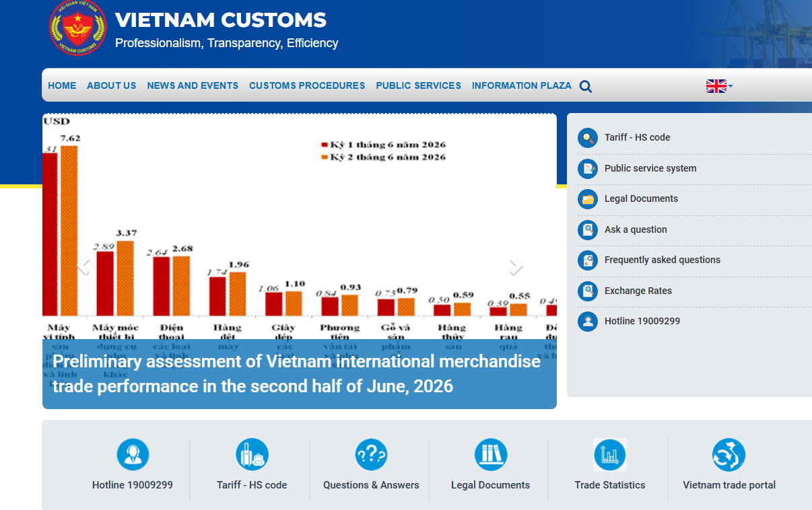Open Exchange Rates link
This screenshot has height=510, width=812.
click(638, 291)
